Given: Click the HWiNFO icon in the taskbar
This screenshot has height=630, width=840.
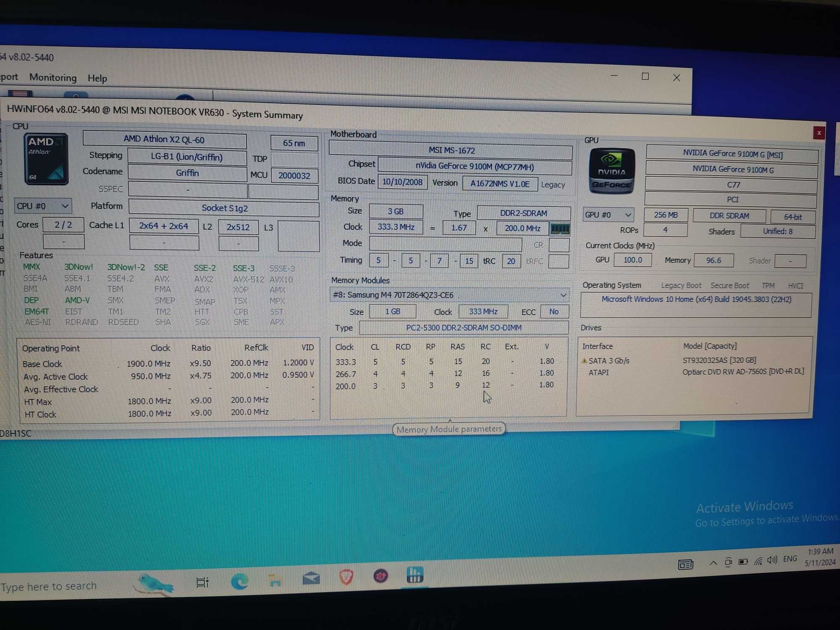Looking at the screenshot, I should pyautogui.click(x=415, y=575).
